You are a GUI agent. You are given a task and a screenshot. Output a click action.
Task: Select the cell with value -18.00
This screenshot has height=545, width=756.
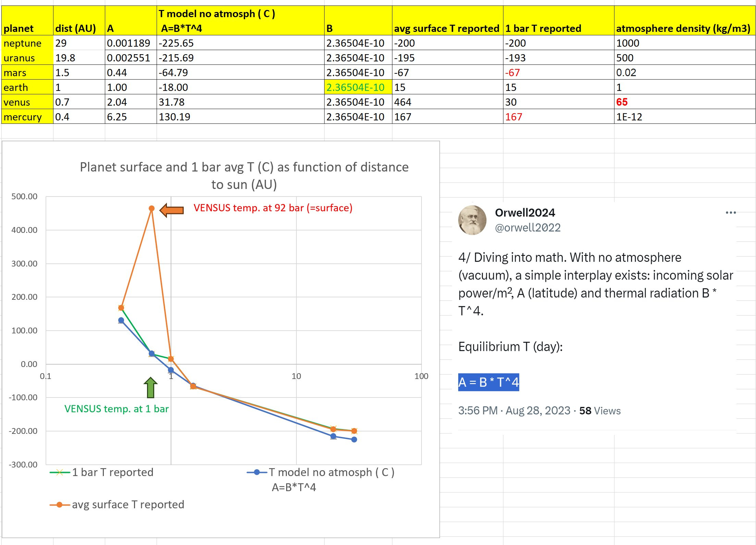tap(241, 87)
